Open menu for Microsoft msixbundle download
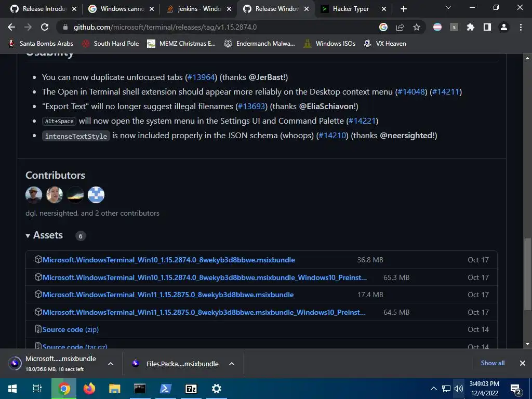This screenshot has height=399, width=532. click(x=111, y=364)
